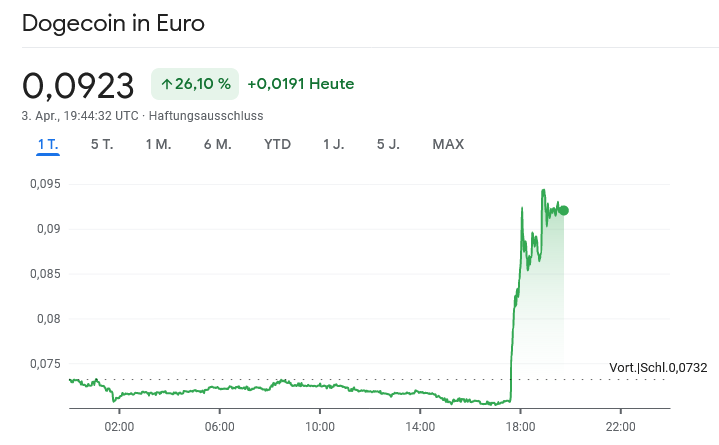Click the Dogecoin in Euro heading

coord(113,23)
